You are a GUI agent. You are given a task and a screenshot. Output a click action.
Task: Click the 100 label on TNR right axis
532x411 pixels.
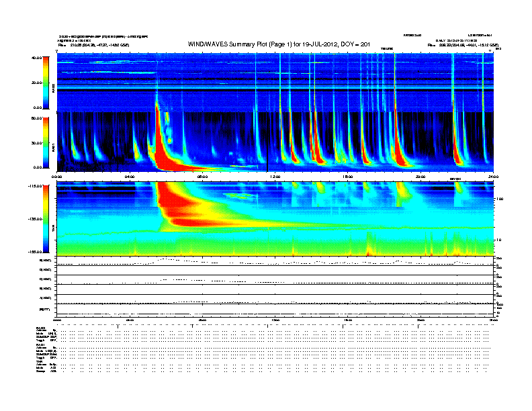pos(499,199)
